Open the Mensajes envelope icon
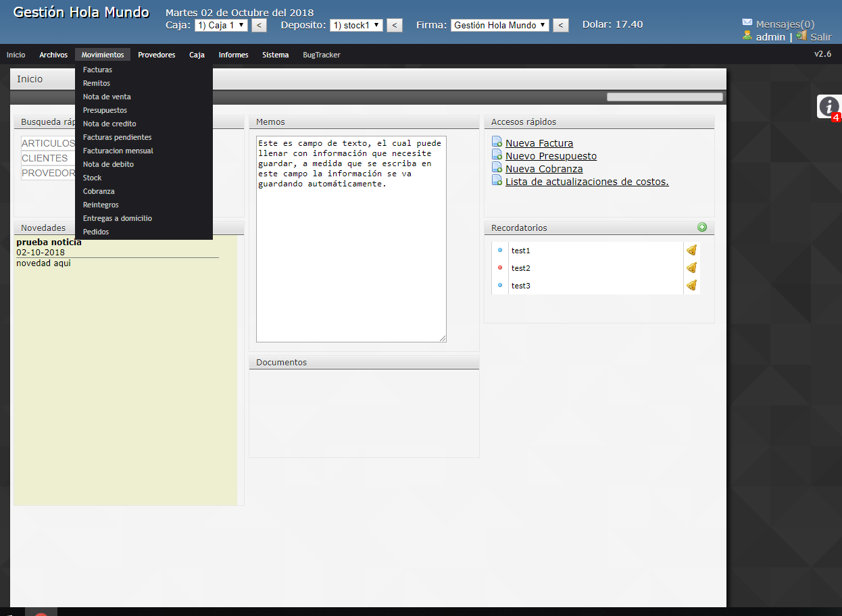842x616 pixels. [747, 23]
